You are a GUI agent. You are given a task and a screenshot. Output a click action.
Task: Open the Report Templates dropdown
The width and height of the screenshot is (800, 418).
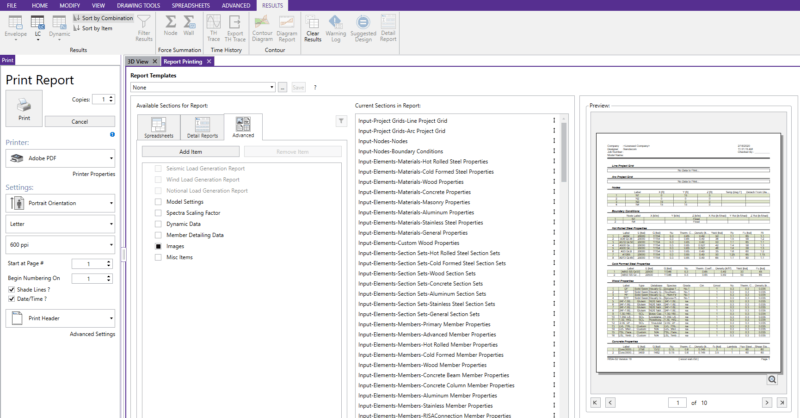pyautogui.click(x=203, y=88)
